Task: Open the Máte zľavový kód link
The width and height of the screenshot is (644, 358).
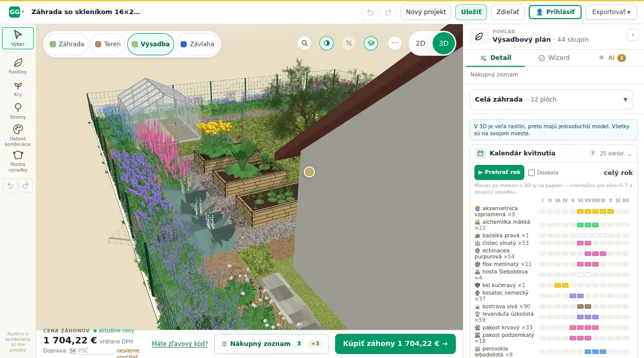Action: [180, 344]
